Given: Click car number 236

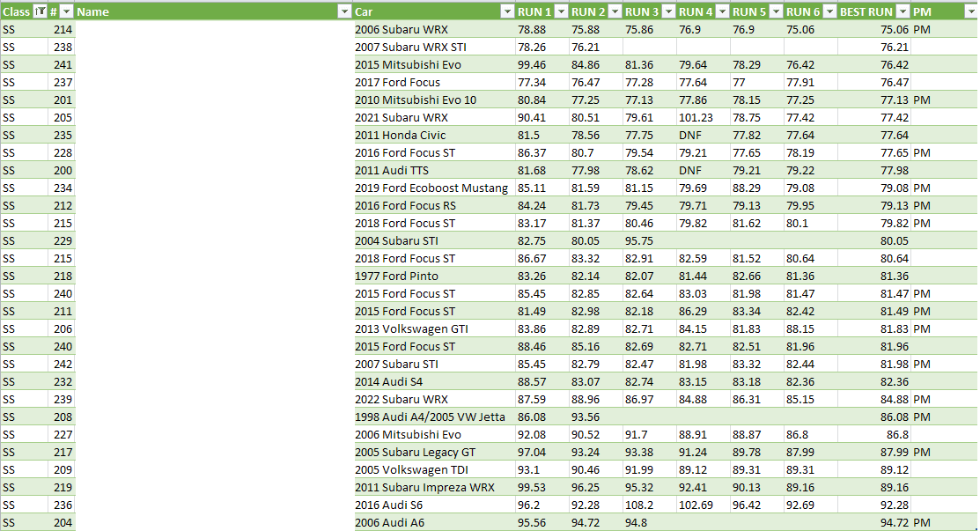Looking at the screenshot, I should point(62,505).
